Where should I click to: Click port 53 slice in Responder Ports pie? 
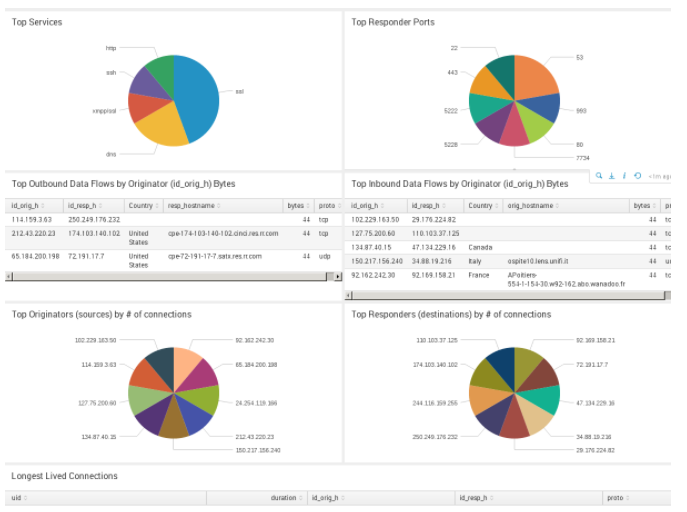click(x=535, y=77)
